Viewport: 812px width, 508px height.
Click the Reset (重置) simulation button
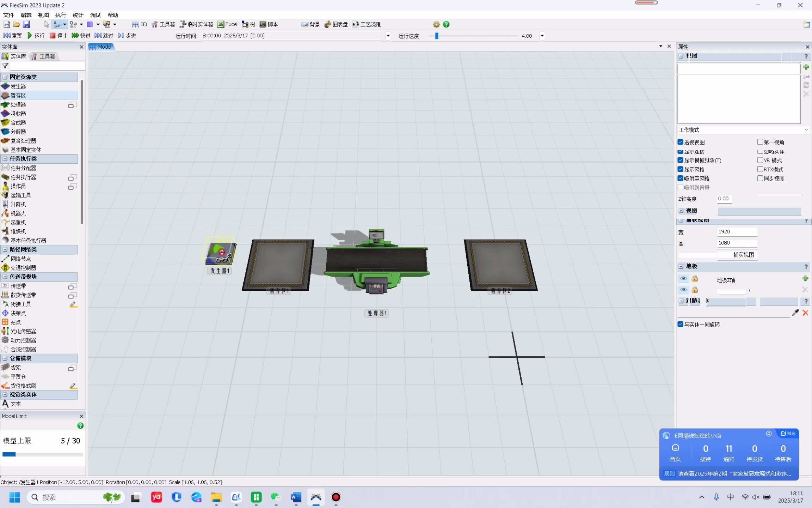[x=12, y=36]
